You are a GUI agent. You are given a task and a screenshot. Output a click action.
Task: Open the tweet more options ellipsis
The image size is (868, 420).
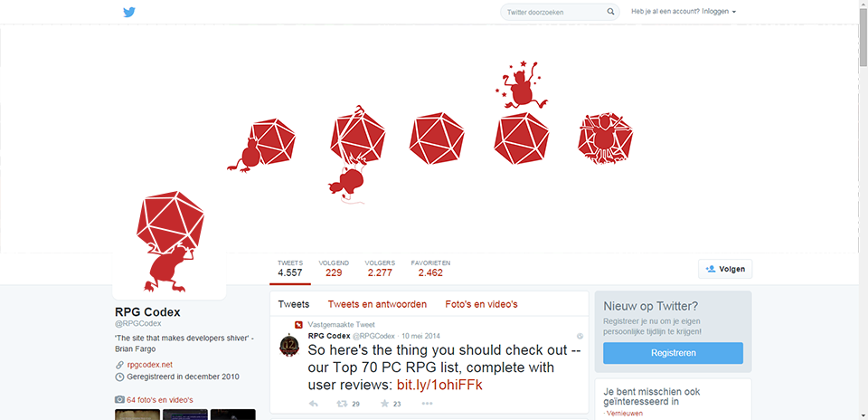[427, 404]
